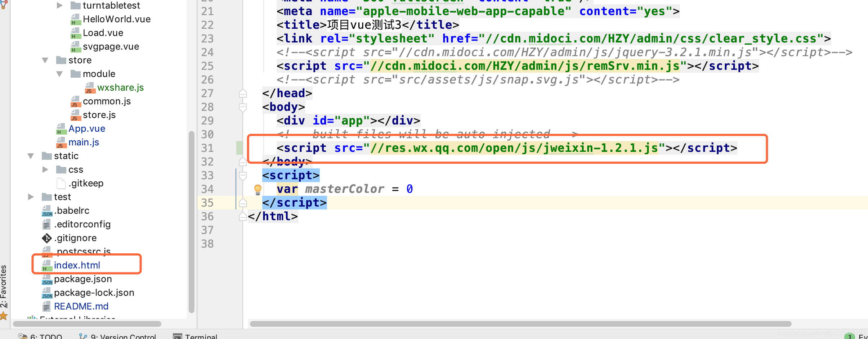The image size is (868, 339).
Task: Select main.js in the project tree
Action: [84, 142]
